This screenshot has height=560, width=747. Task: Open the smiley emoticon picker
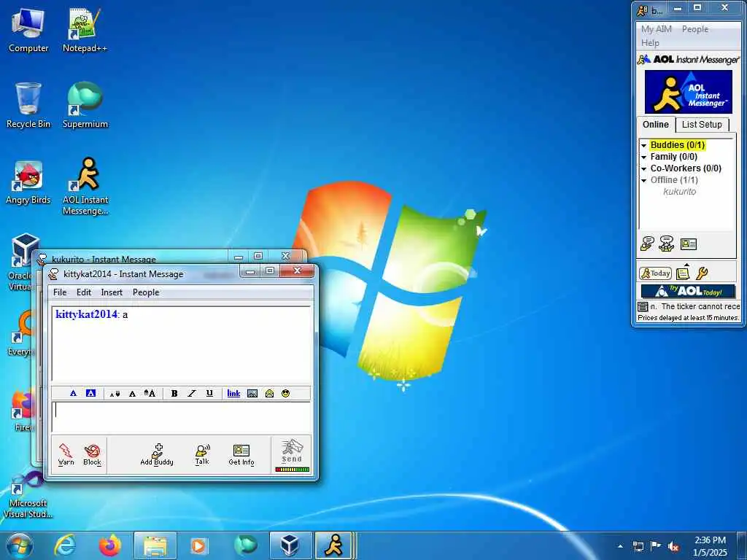tap(285, 393)
